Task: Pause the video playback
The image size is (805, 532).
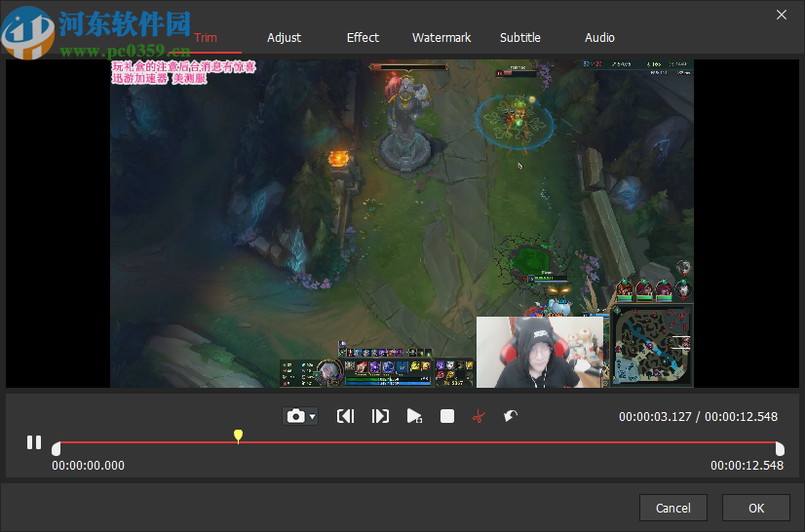Action: click(34, 442)
